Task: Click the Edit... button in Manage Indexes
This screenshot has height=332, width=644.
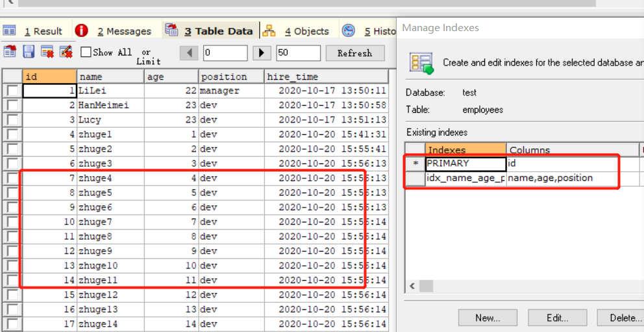Action: pos(558,318)
